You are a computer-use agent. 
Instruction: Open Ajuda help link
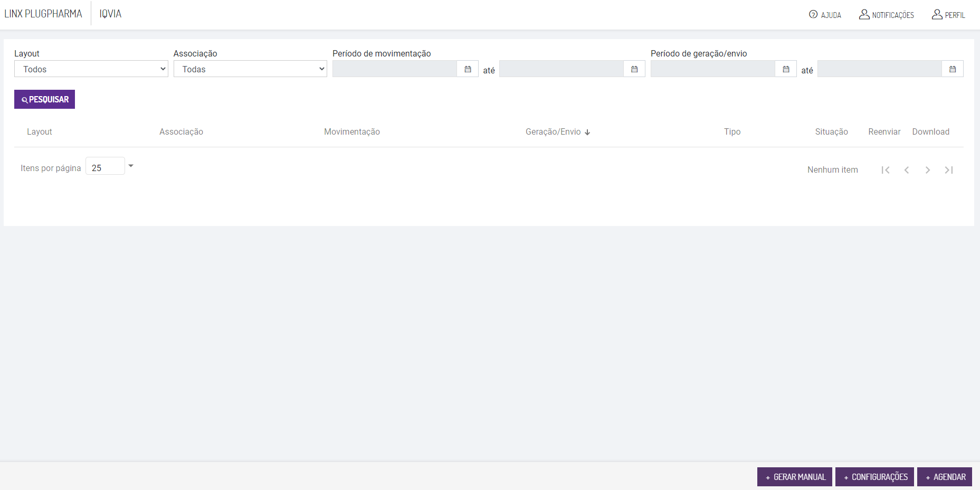825,15
